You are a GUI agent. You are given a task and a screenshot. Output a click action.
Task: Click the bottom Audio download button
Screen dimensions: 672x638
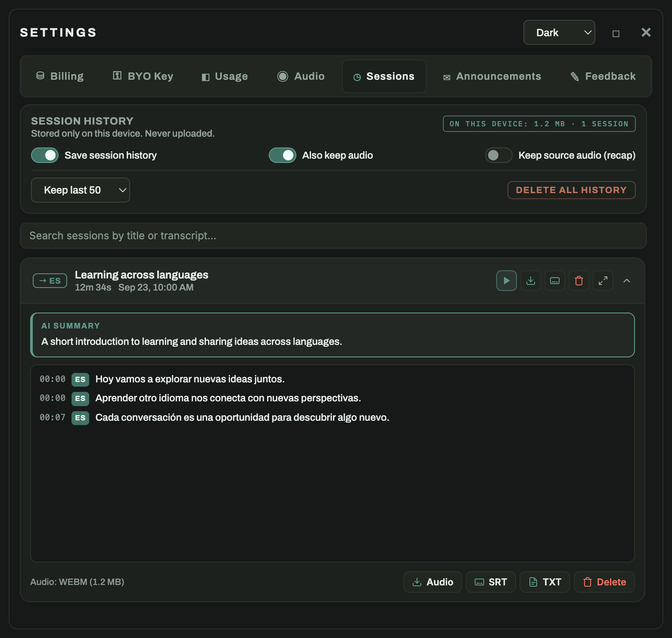pyautogui.click(x=432, y=582)
